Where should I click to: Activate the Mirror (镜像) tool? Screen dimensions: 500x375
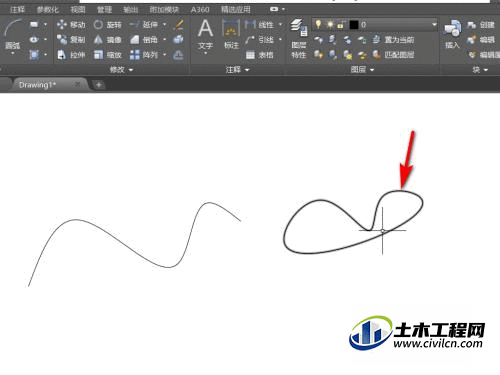pos(107,40)
